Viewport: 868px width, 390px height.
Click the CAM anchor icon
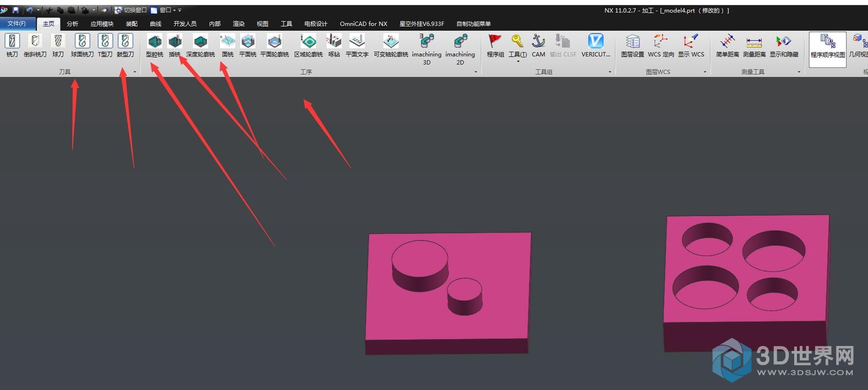538,45
